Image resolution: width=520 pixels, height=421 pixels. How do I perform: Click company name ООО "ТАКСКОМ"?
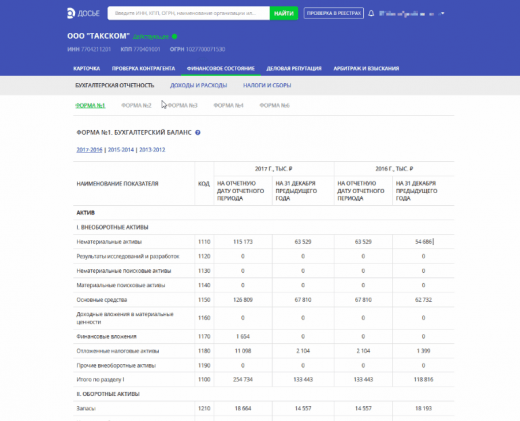pos(98,36)
